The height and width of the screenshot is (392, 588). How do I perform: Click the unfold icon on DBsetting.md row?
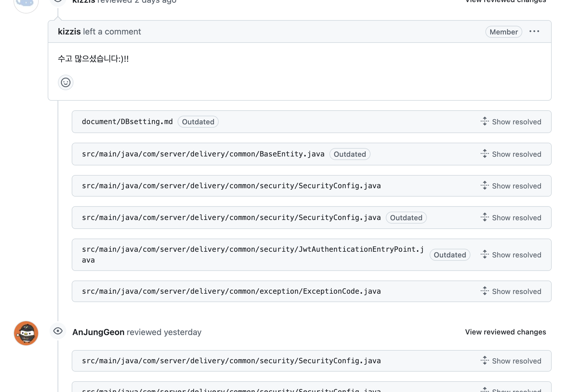point(484,121)
